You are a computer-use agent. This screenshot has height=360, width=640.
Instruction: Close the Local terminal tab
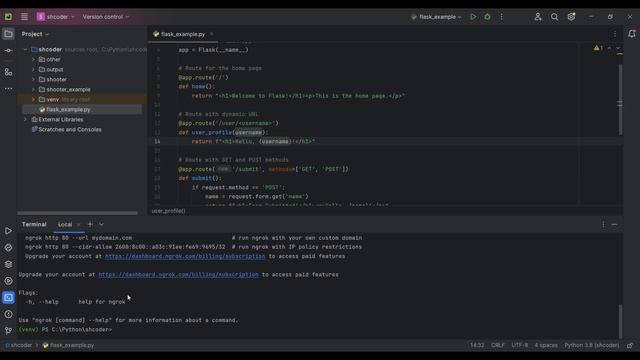pos(79,224)
